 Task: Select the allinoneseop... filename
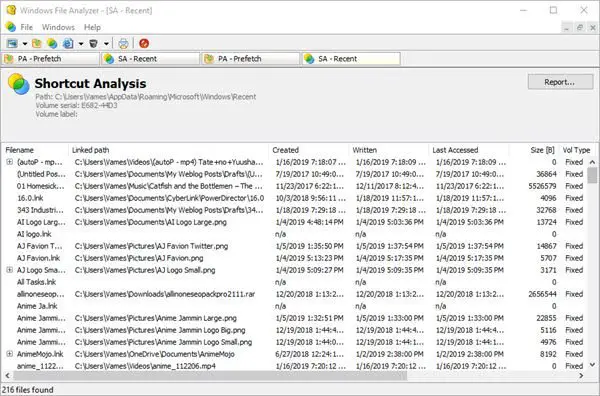tap(41, 294)
